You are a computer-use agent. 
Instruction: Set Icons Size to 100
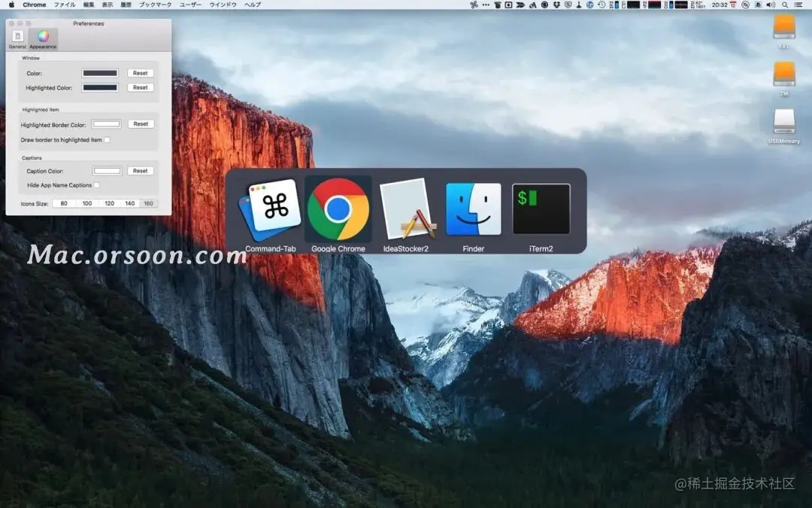point(87,204)
